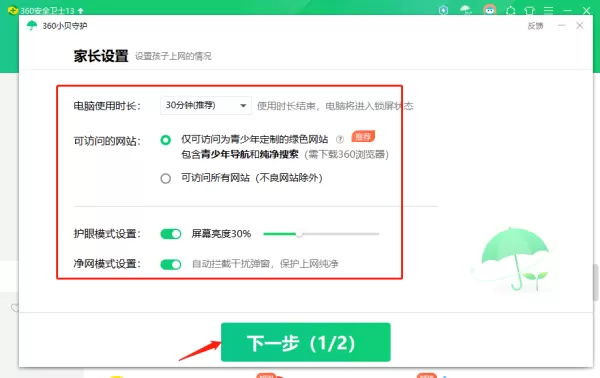Minimize the 360小贝守护 window
The width and height of the screenshot is (600, 378).
562,26
